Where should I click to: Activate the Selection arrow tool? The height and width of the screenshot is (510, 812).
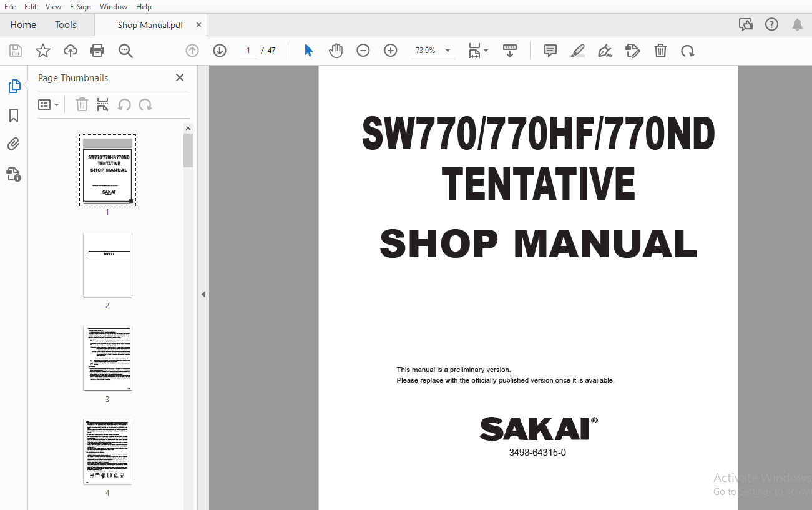pos(308,51)
